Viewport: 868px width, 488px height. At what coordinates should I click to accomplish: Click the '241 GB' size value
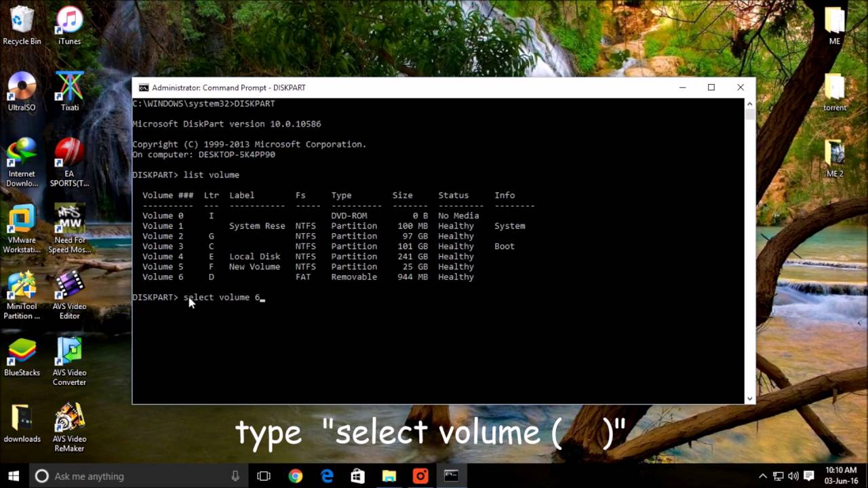[412, 256]
